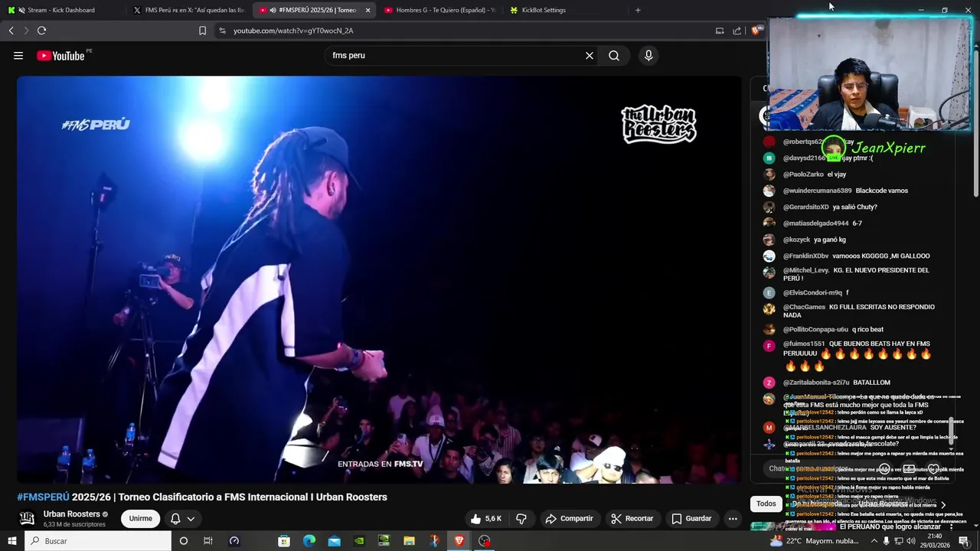This screenshot has width=980, height=551.
Task: Save video with Guardar button
Action: 691,519
